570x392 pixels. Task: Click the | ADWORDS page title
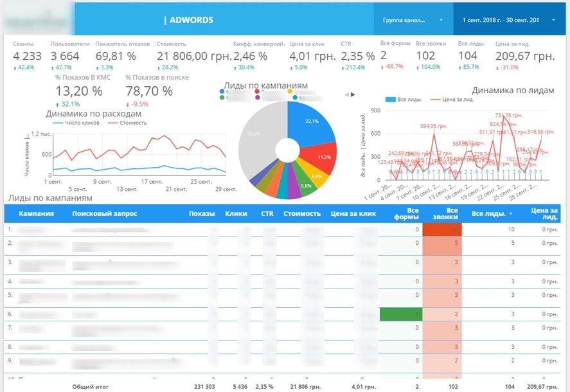pos(189,20)
